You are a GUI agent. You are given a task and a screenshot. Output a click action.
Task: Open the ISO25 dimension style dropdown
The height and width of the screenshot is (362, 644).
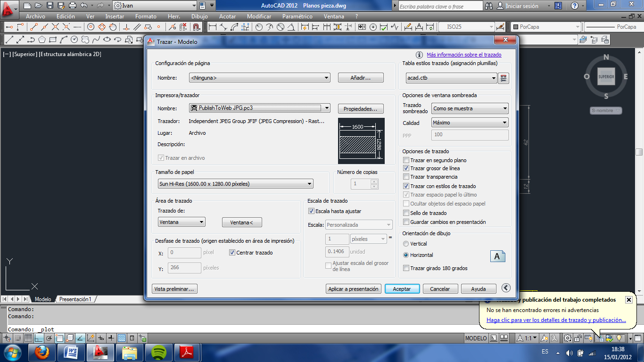466,27
